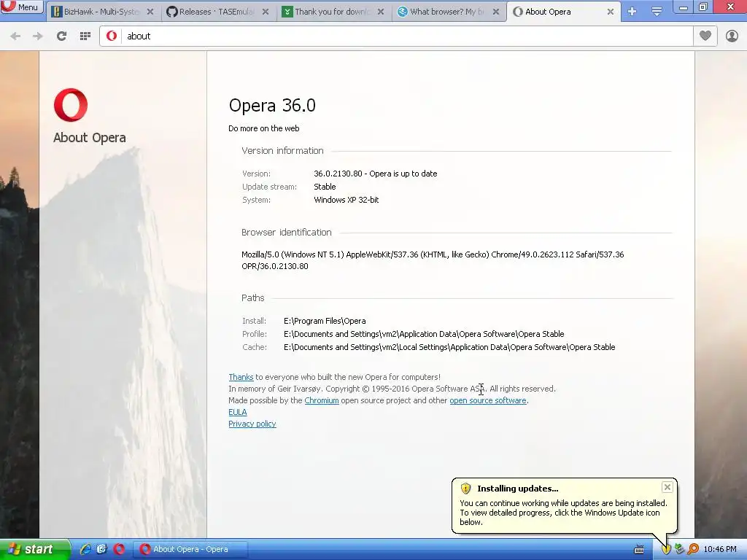Image resolution: width=747 pixels, height=560 pixels.
Task: Open the tab menu list icon
Action: tap(657, 12)
